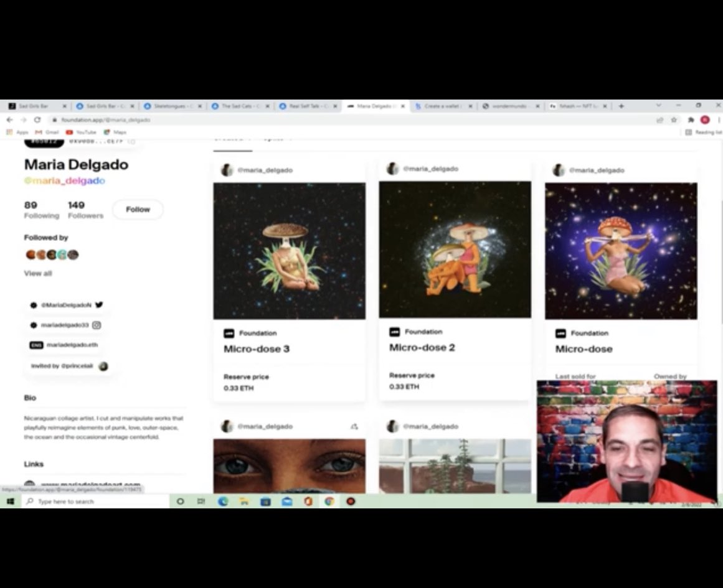Open the inviter profile @princetall
This screenshot has height=588, width=723.
click(69, 366)
